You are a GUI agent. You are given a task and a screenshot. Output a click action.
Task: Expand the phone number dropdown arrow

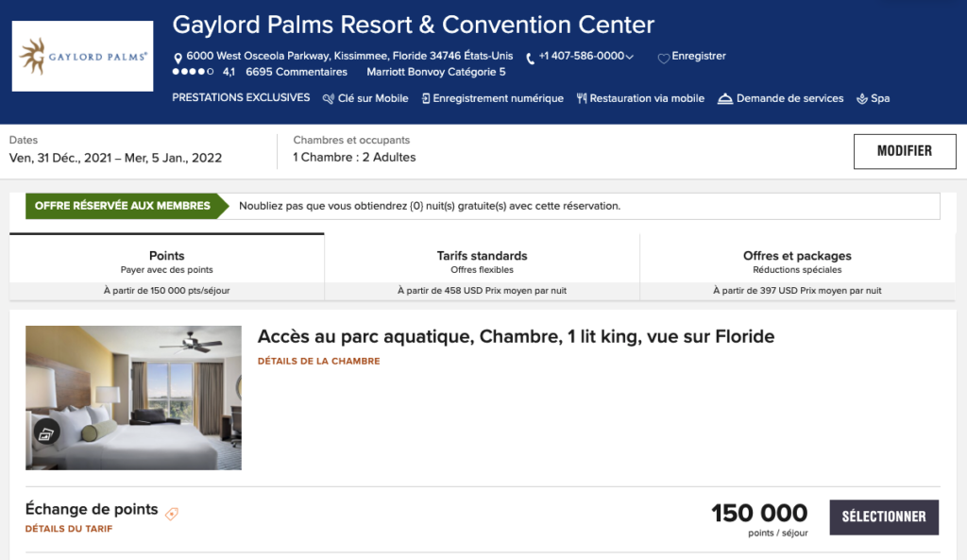pyautogui.click(x=630, y=57)
